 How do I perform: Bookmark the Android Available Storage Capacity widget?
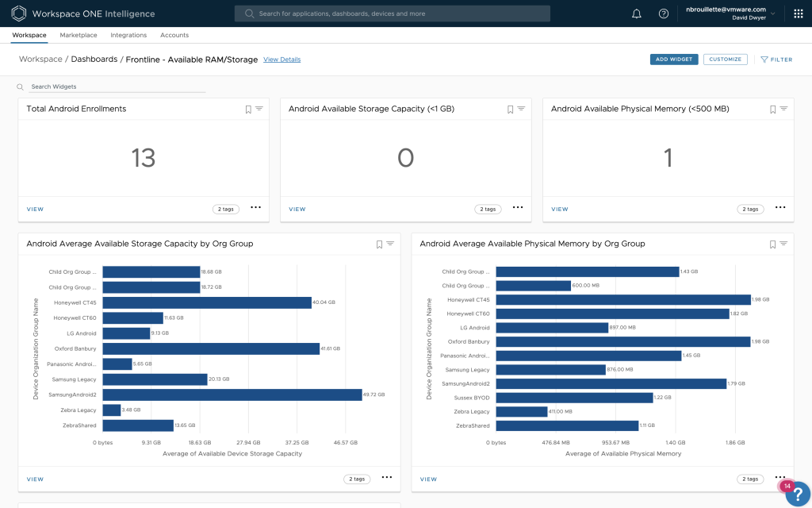510,110
